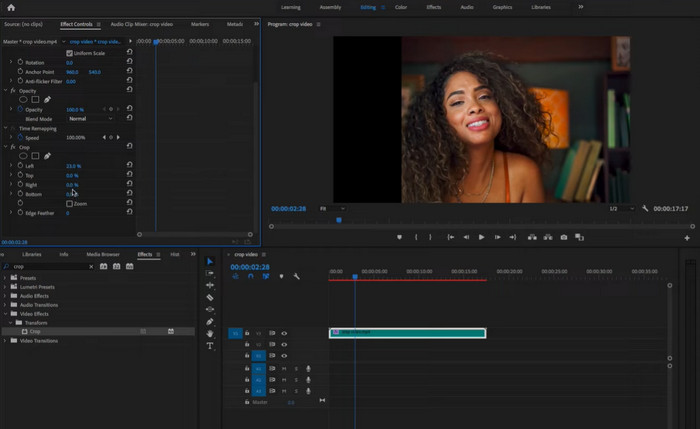
Task: Switch to the Color workspace
Action: click(400, 7)
